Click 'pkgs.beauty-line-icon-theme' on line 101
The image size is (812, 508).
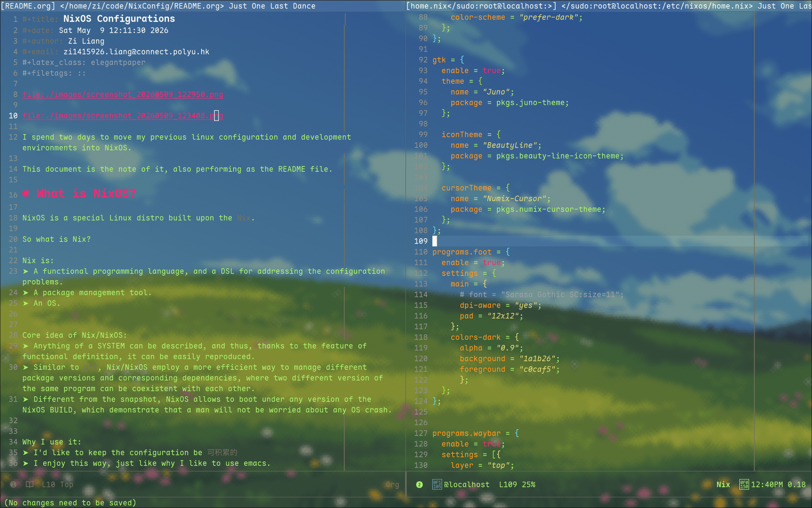(x=558, y=156)
